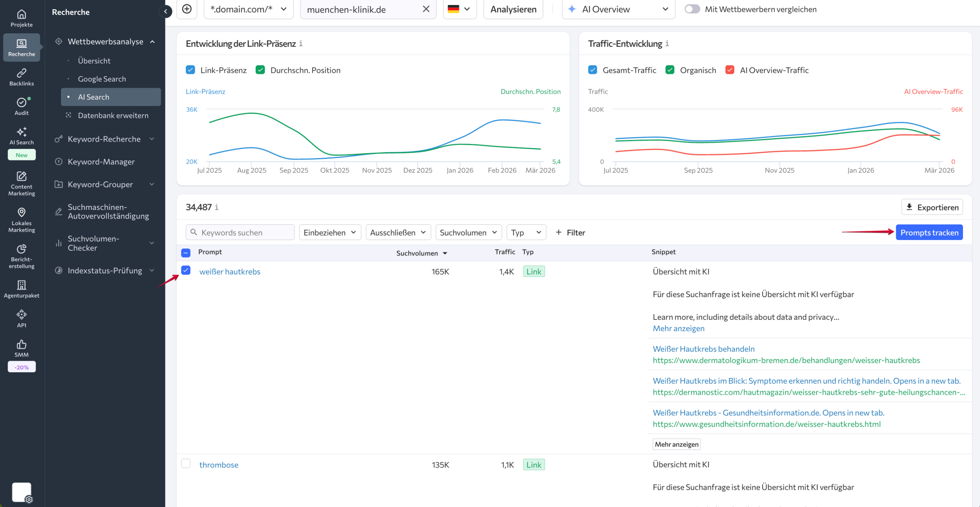The image size is (980, 507).
Task: Toggle Mit Wettbewerbern vergleichen switch
Action: [x=692, y=9]
